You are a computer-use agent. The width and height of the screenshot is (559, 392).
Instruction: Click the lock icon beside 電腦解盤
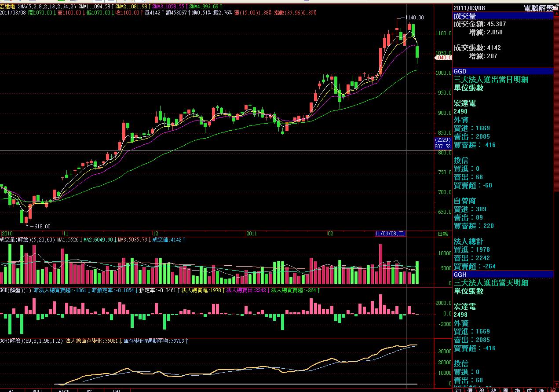pyautogui.click(x=555, y=8)
